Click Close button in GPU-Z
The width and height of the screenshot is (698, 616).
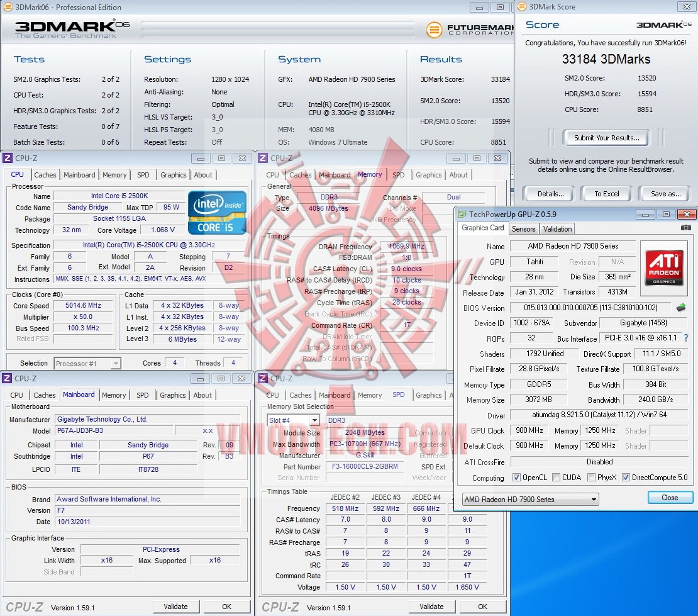point(670,498)
